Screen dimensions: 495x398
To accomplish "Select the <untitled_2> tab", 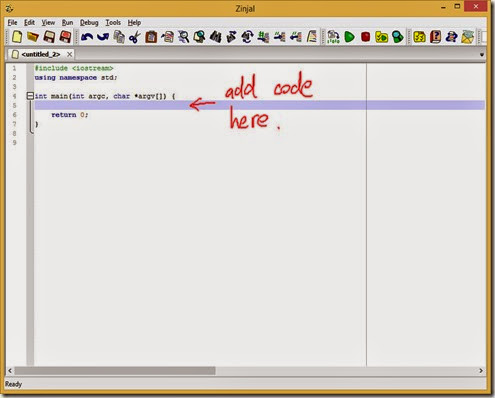I will [x=41, y=54].
